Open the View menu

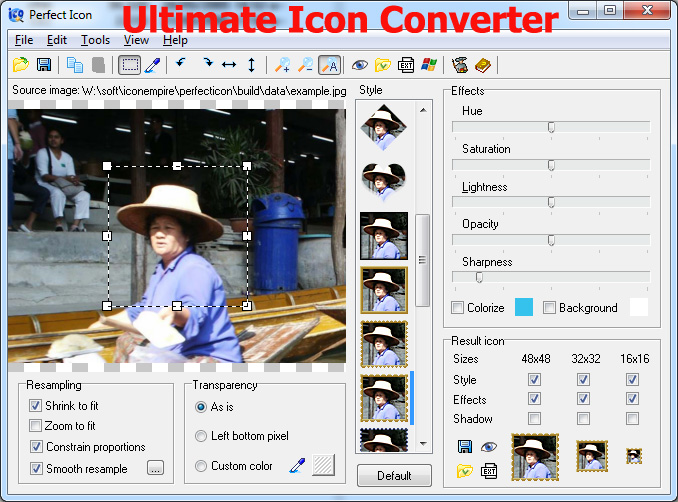coord(136,40)
